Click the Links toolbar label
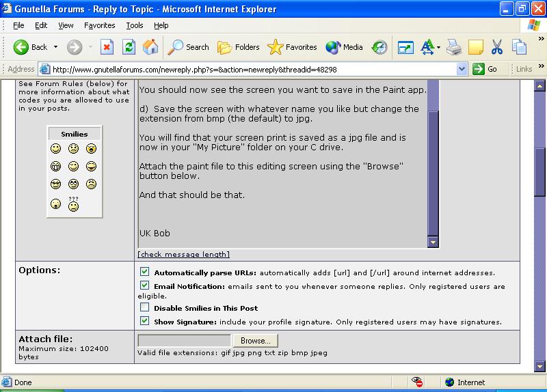The height and width of the screenshot is (392, 547). pyautogui.click(x=524, y=69)
